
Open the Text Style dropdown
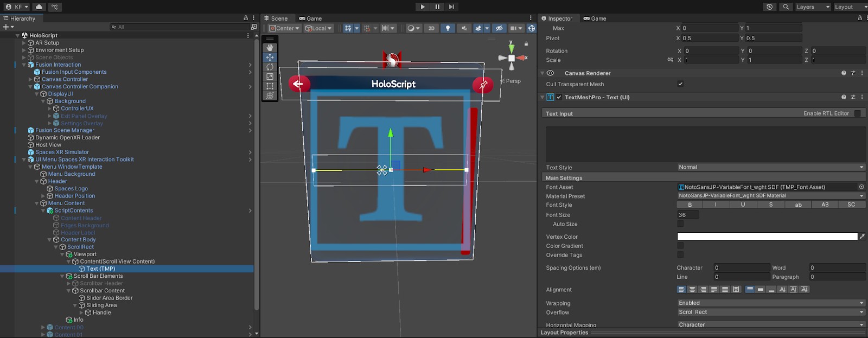[770, 168]
